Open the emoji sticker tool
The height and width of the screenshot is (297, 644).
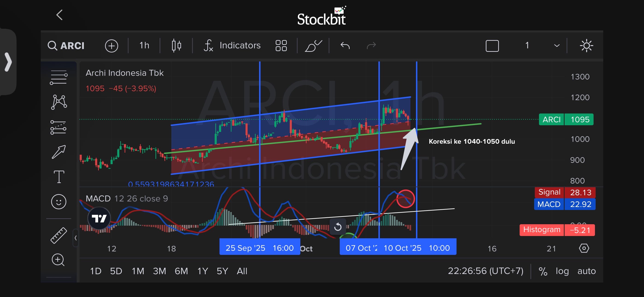click(x=59, y=201)
